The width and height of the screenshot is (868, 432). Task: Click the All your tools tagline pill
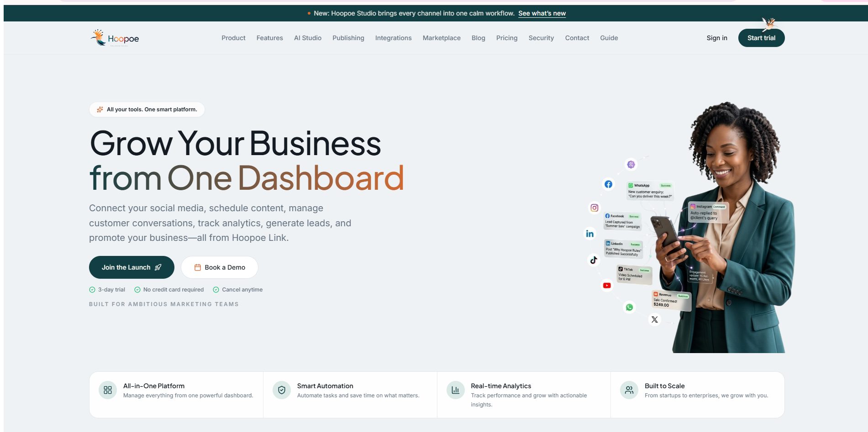point(147,109)
